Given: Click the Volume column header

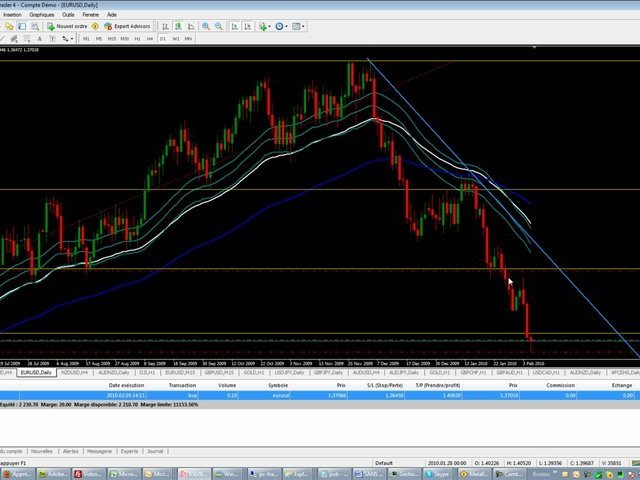Looking at the screenshot, I should pyautogui.click(x=227, y=385).
